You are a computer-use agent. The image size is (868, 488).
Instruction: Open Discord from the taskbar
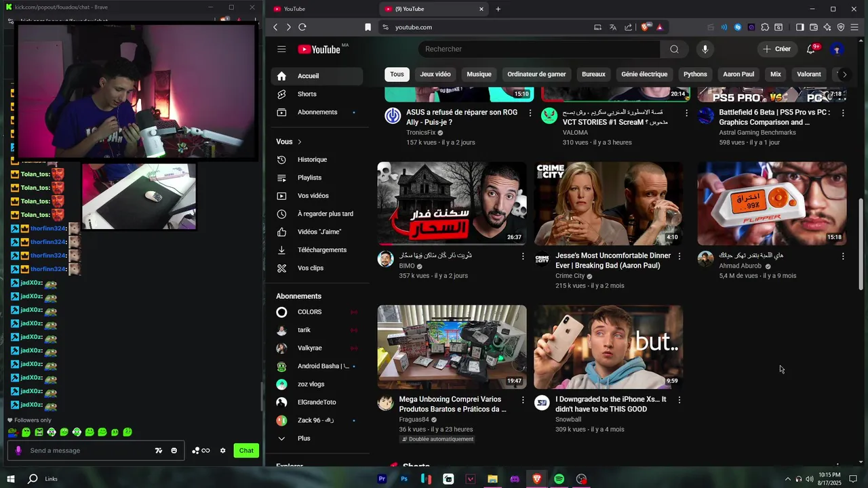tap(515, 479)
